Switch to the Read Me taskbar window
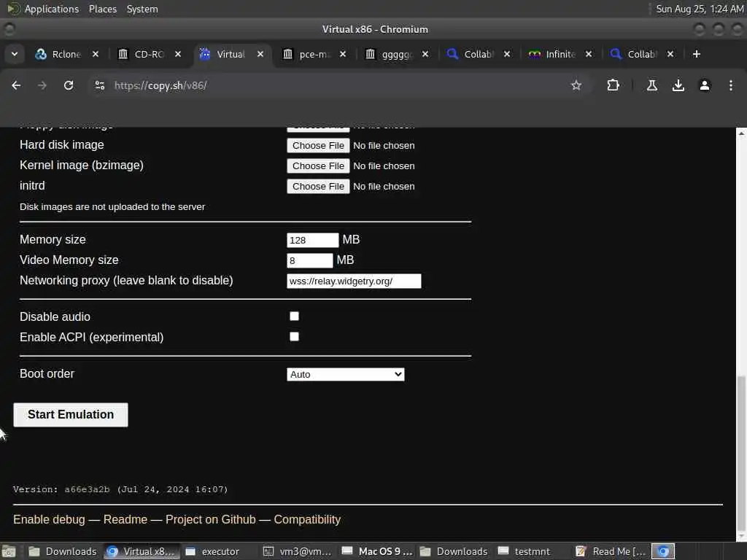The height and width of the screenshot is (560, 747). pos(611,552)
